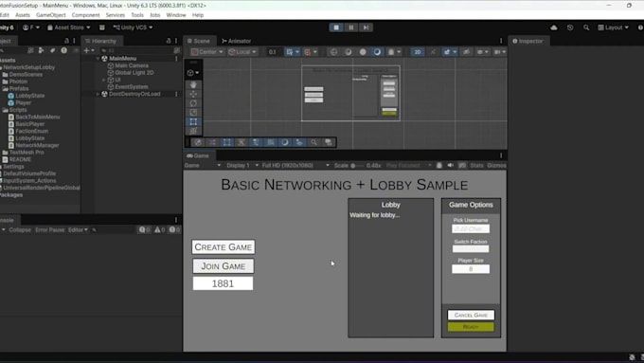The height and width of the screenshot is (363, 644).
Task: Open Full HD resolution dropdown
Action: point(295,165)
